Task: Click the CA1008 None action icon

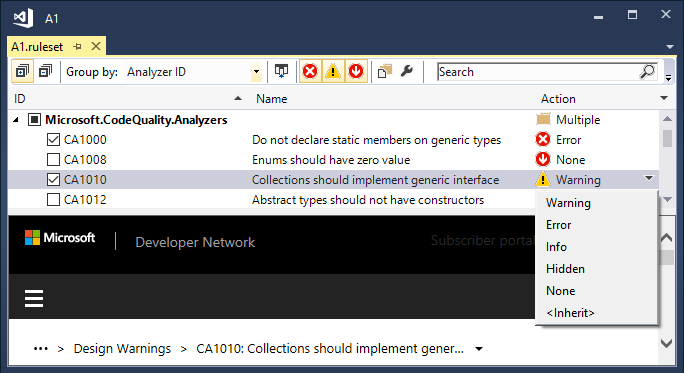Action: [543, 159]
